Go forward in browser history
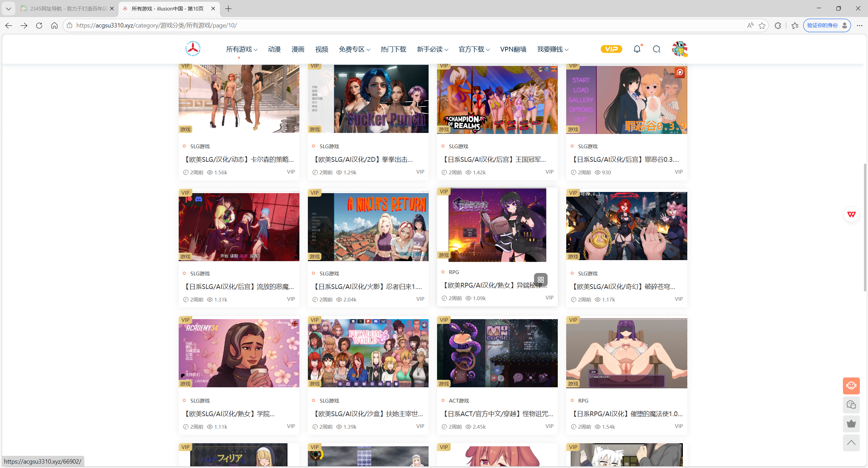This screenshot has width=868, height=468. pyautogui.click(x=24, y=25)
